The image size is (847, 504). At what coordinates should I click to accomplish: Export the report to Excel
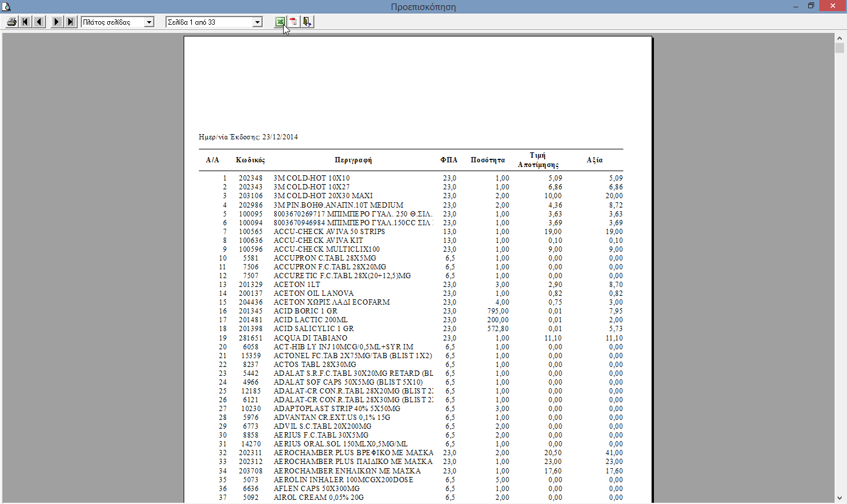click(280, 22)
